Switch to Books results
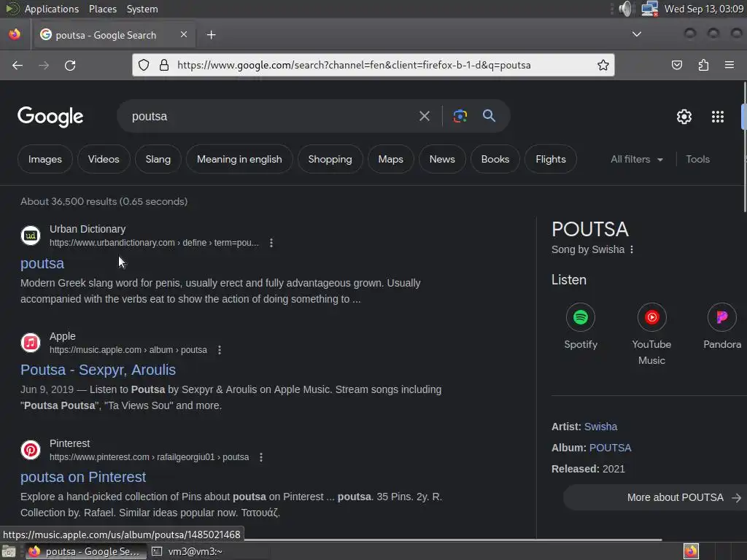This screenshot has height=560, width=747. (495, 159)
